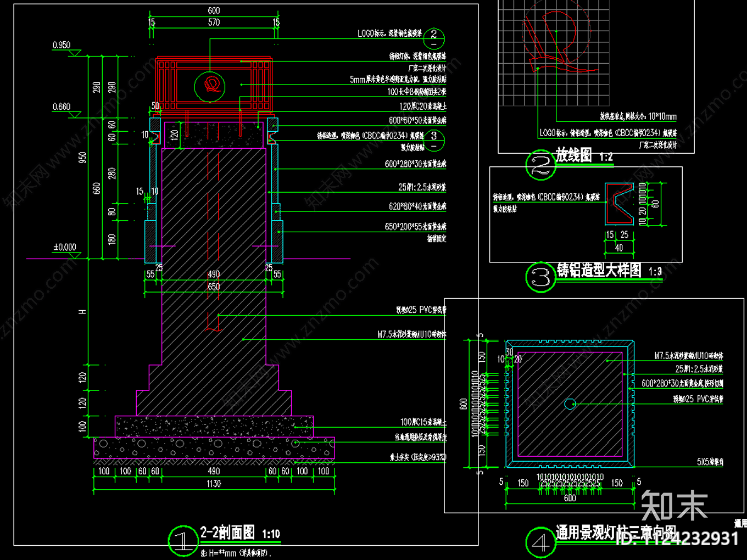Click the '2-2剖面图' drawing title
747x560 pixels.
point(227,533)
